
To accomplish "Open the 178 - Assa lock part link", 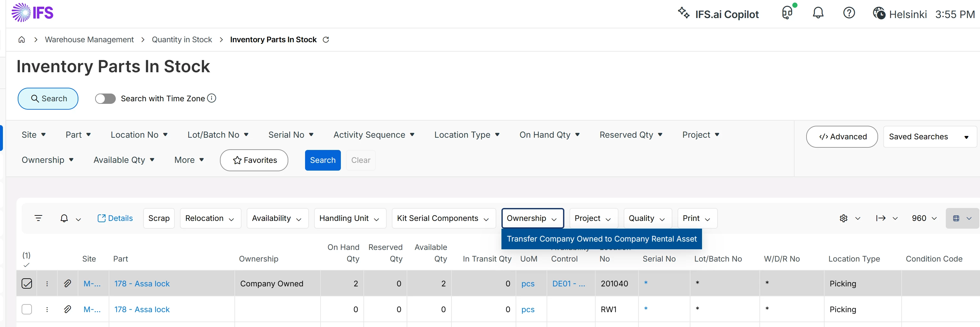I will pyautogui.click(x=142, y=284).
